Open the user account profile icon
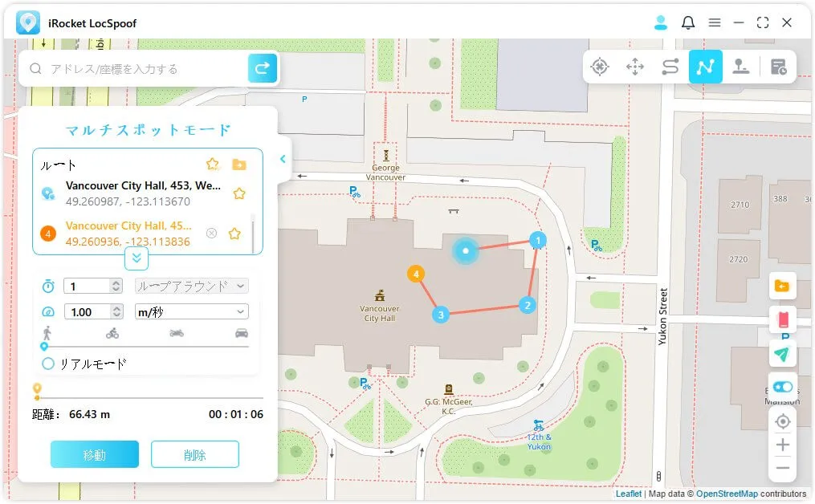 pos(661,22)
